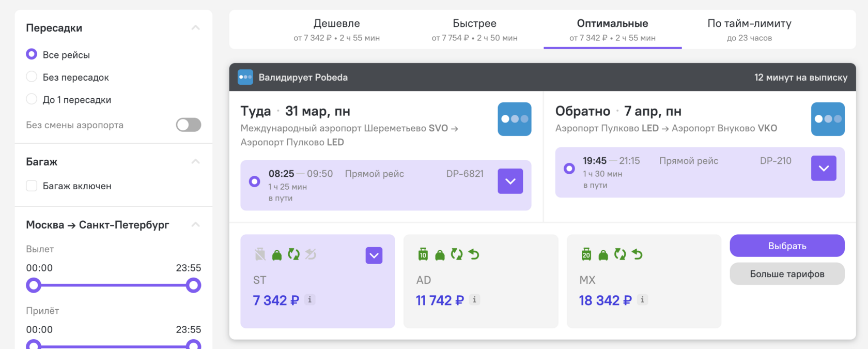
Task: Click the Больше тарифов button
Action: point(787,274)
